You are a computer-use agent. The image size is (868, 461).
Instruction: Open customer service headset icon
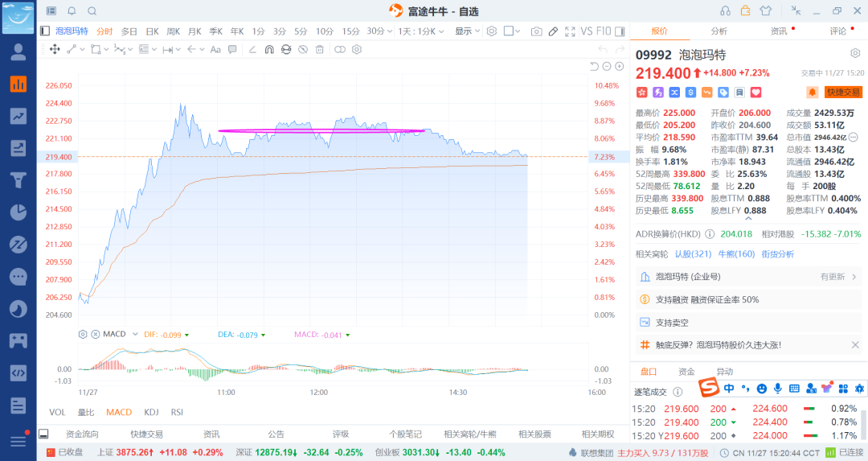click(x=725, y=11)
